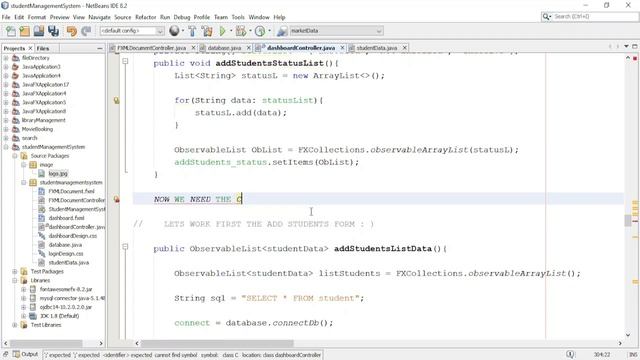This screenshot has width=640, height=360.
Task: Close the Projects tab
Action: (x=30, y=48)
